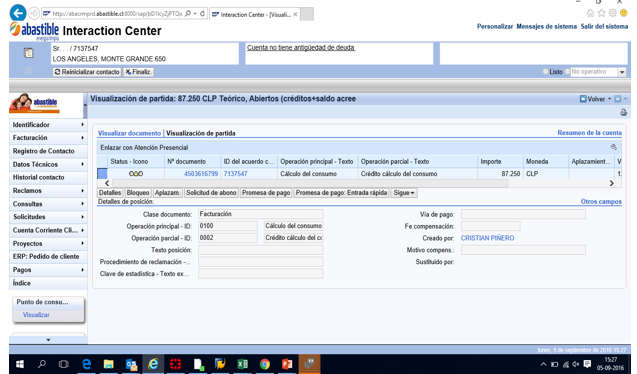This screenshot has width=637, height=374.
Task: Click the traffic-light status icon in row
Action: pos(136,174)
